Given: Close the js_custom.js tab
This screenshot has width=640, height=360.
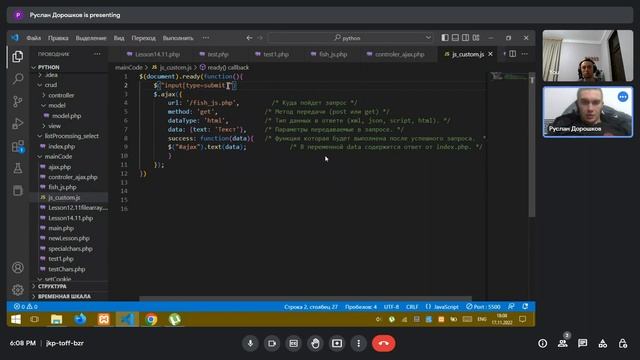Looking at the screenshot, I should click(x=490, y=54).
